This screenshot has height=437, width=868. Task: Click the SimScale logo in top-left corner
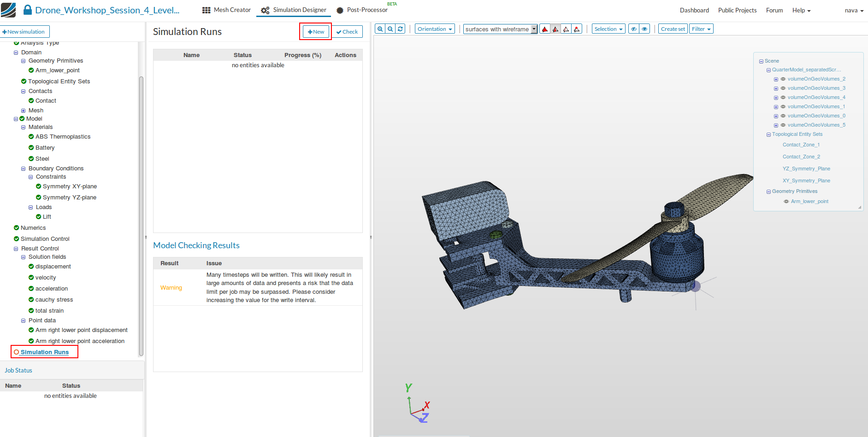[x=8, y=10]
